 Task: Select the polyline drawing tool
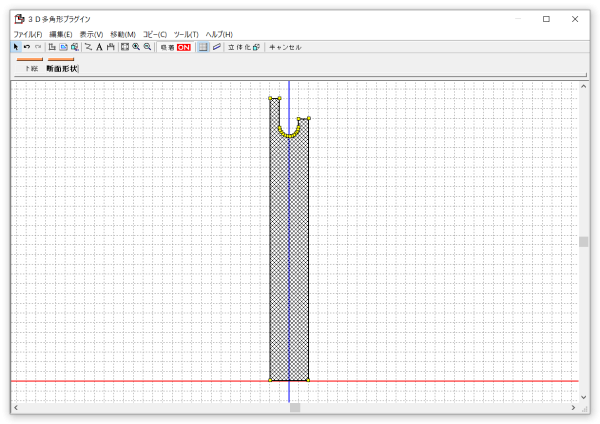tap(88, 47)
